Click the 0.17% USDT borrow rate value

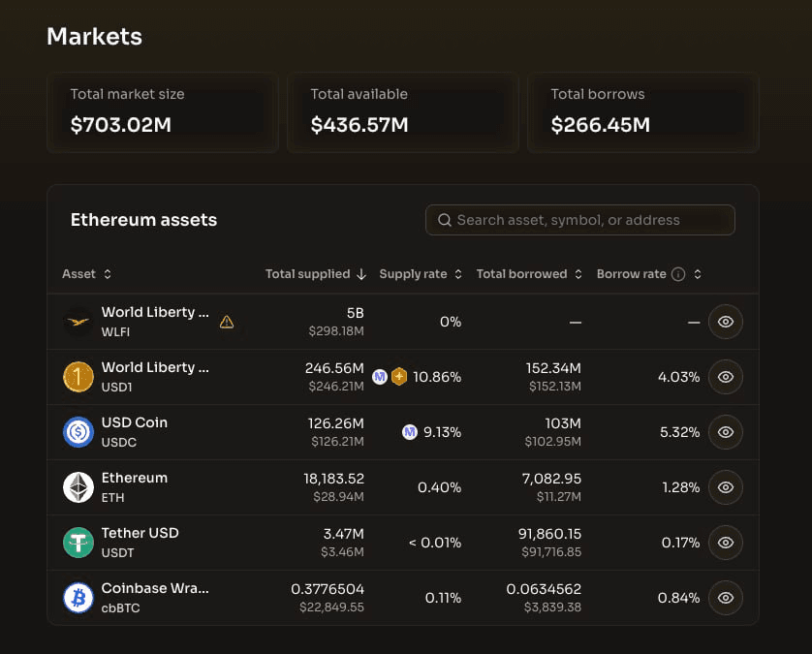[680, 543]
